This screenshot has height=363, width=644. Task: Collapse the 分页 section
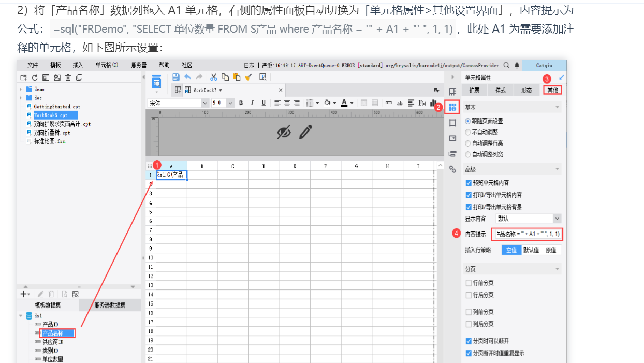pyautogui.click(x=557, y=269)
